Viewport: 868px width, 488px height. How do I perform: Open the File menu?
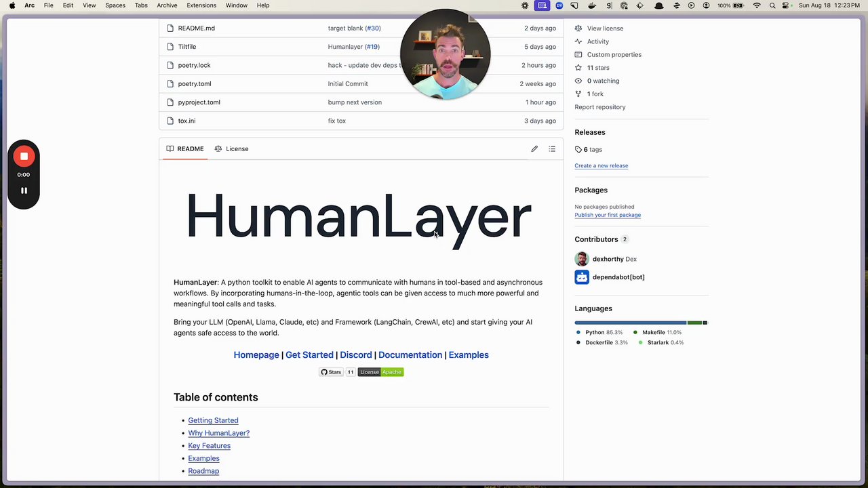click(49, 5)
